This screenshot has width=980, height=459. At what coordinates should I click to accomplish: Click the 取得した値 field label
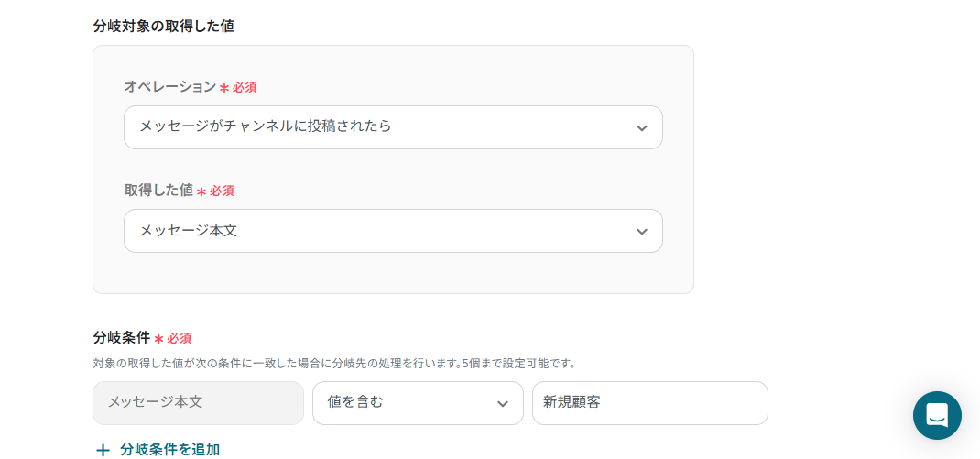pos(158,191)
